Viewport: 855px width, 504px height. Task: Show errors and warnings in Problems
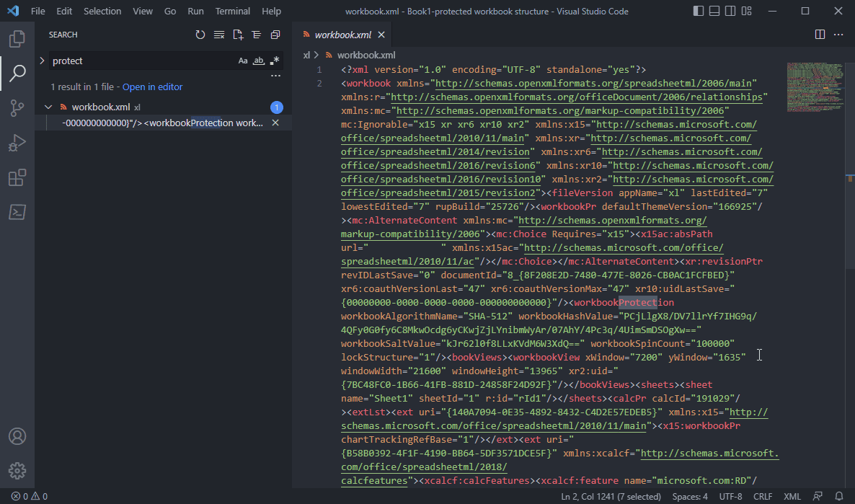coord(30,496)
